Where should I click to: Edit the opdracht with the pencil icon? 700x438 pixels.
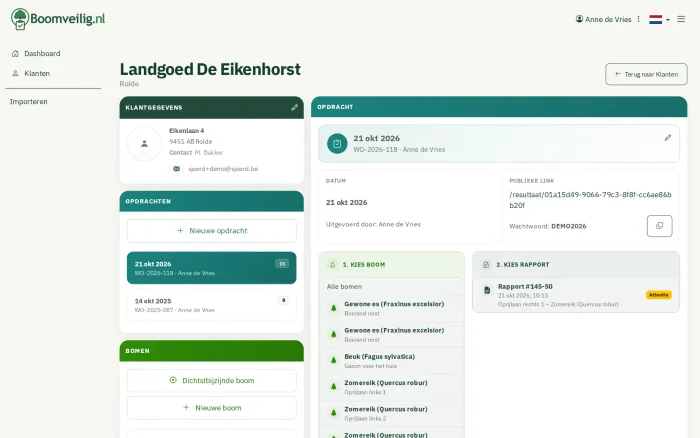[667, 138]
